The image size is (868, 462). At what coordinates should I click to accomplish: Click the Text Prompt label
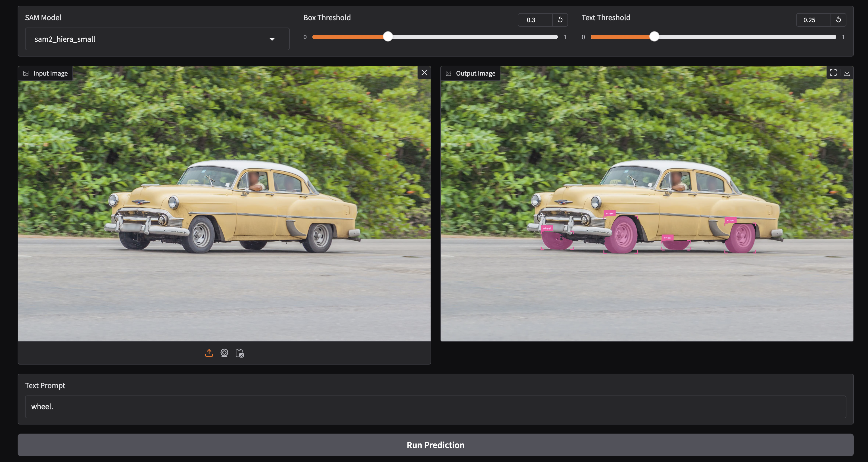[45, 386]
